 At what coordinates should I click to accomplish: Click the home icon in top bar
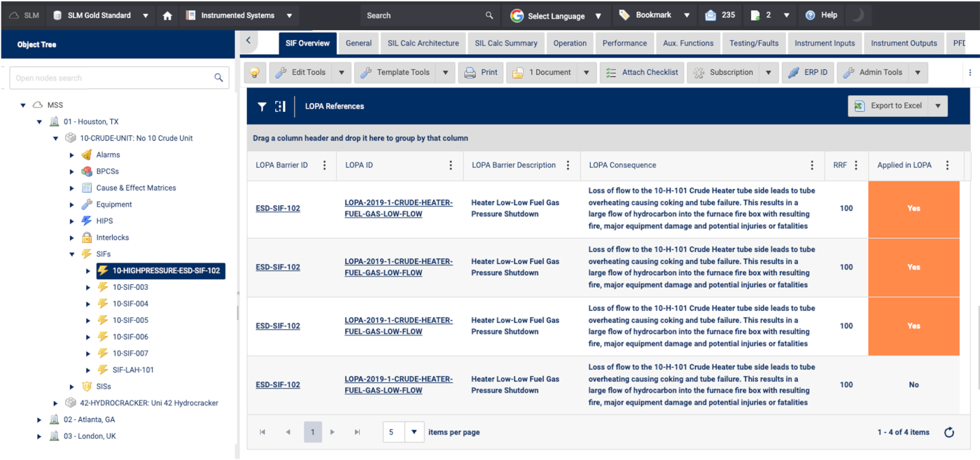tap(167, 15)
